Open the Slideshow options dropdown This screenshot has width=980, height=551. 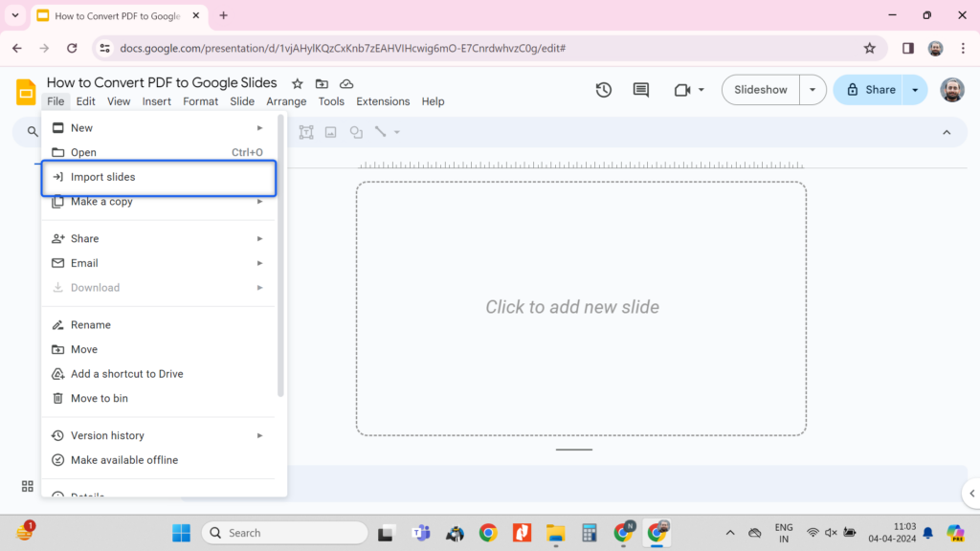[812, 89]
